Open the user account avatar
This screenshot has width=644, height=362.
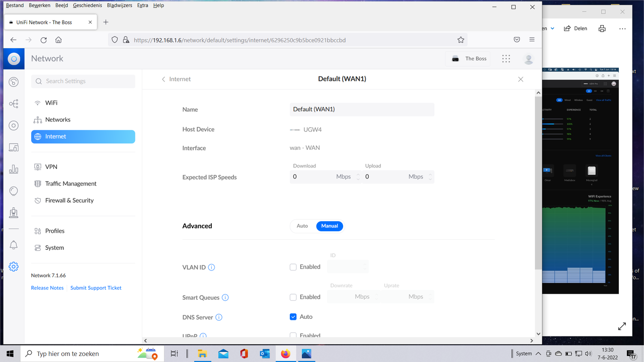pyautogui.click(x=528, y=59)
